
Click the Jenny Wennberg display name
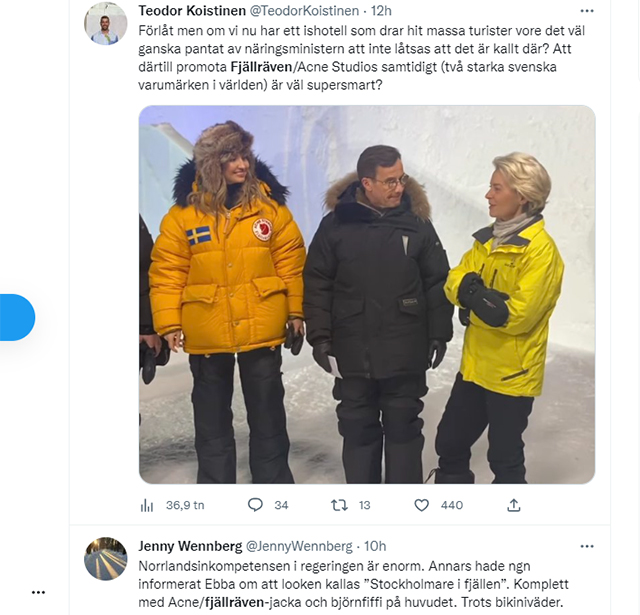189,546
